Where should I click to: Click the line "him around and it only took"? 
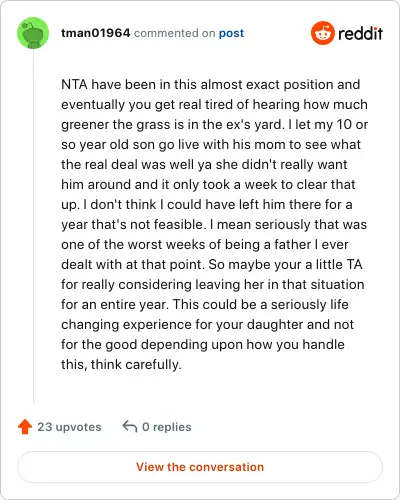pyautogui.click(x=208, y=184)
